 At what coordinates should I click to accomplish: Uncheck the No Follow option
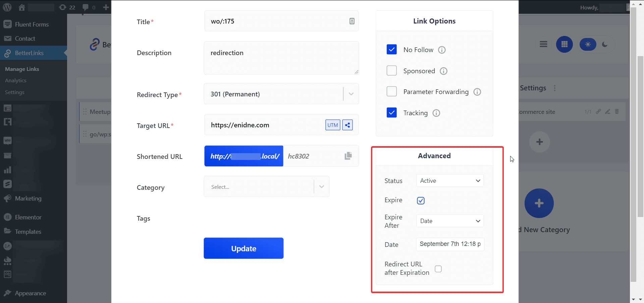tap(391, 49)
